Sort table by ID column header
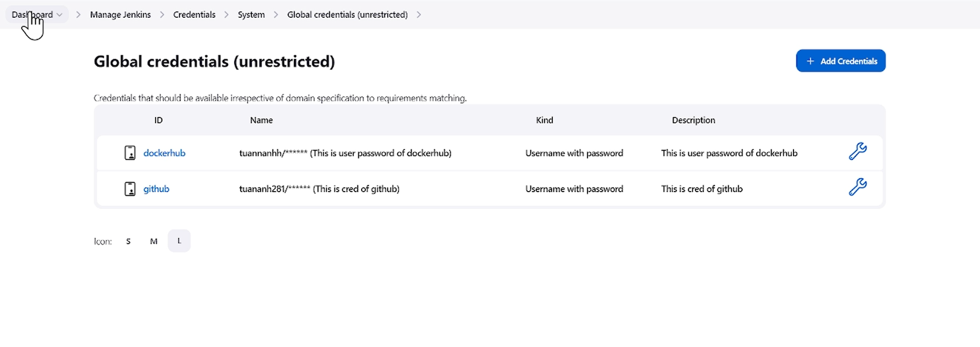Image resolution: width=980 pixels, height=347 pixels. click(159, 120)
